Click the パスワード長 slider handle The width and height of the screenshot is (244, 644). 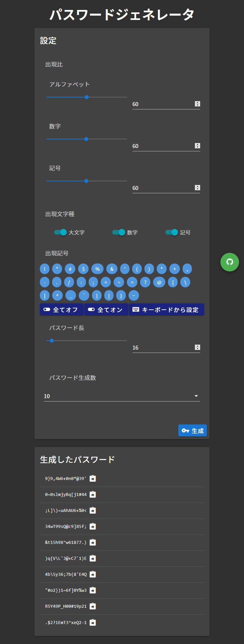click(x=52, y=341)
